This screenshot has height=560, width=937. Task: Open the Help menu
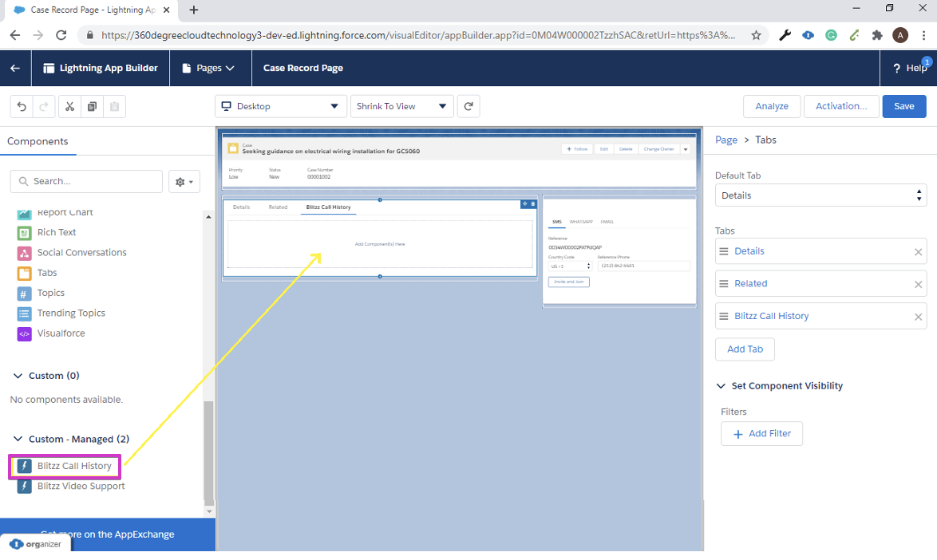910,68
